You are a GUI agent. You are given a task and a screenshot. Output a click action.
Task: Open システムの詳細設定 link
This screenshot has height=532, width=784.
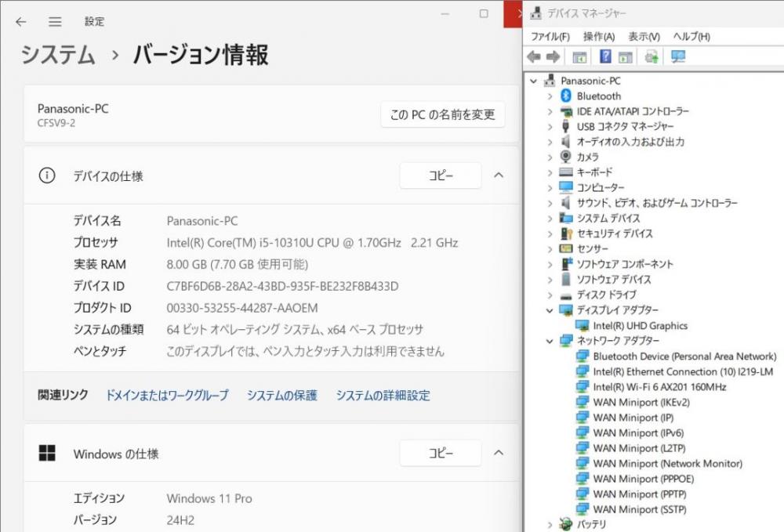[383, 395]
